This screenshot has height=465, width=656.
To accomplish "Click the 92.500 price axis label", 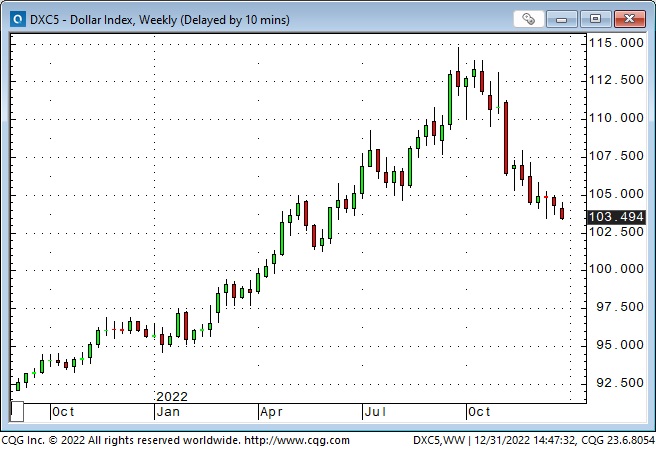I will pos(620,383).
